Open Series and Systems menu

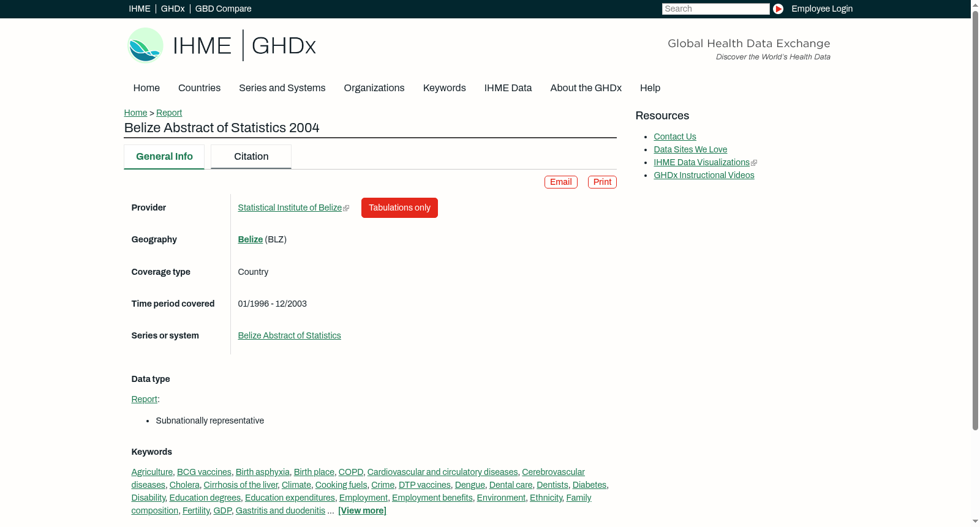tap(282, 88)
